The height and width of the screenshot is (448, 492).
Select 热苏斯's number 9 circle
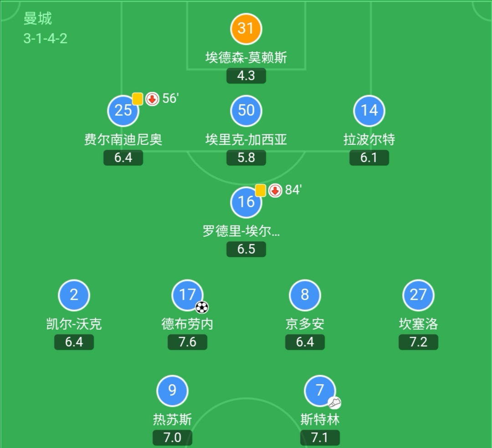pyautogui.click(x=172, y=390)
